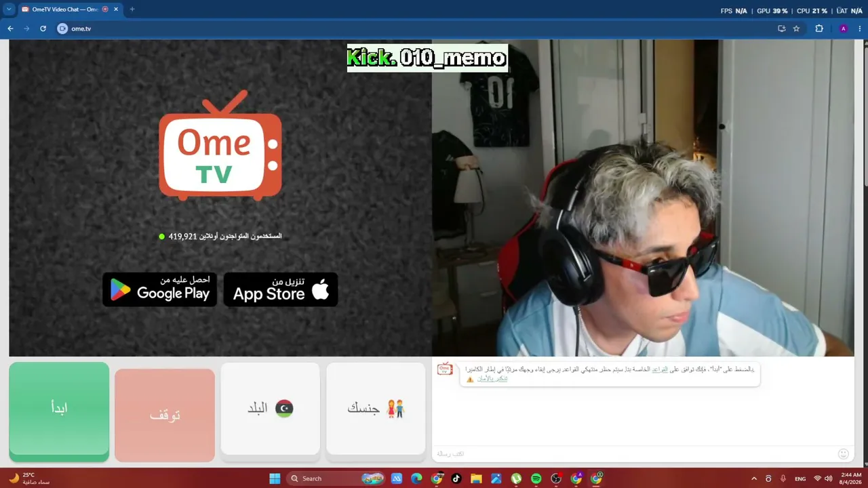Open the 25°C weather widget
The width and height of the screenshot is (868, 488).
[29, 479]
